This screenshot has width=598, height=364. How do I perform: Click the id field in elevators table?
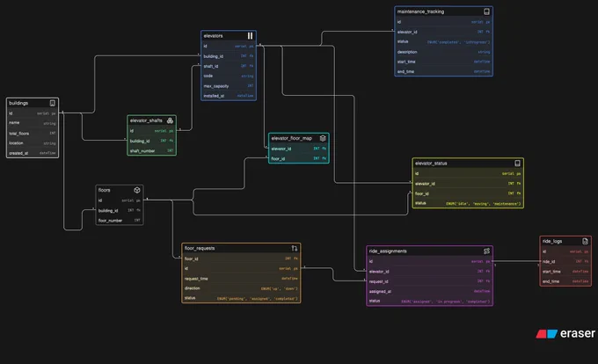coord(229,46)
